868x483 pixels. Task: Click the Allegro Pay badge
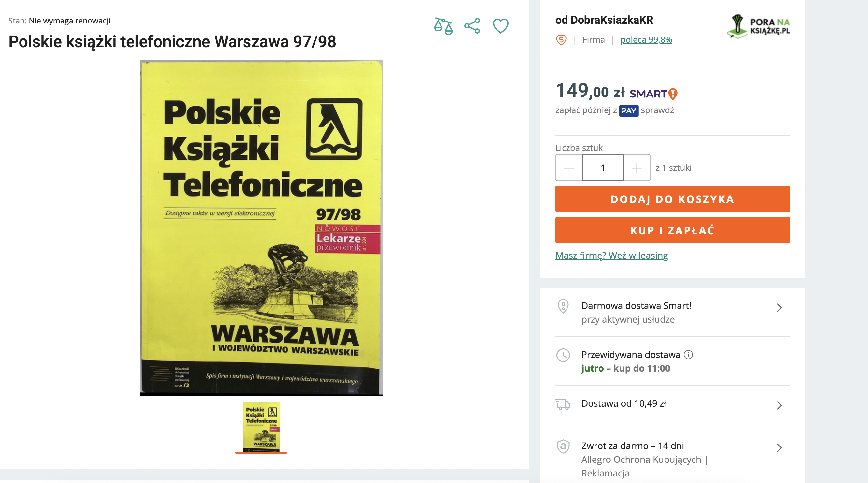coord(628,110)
